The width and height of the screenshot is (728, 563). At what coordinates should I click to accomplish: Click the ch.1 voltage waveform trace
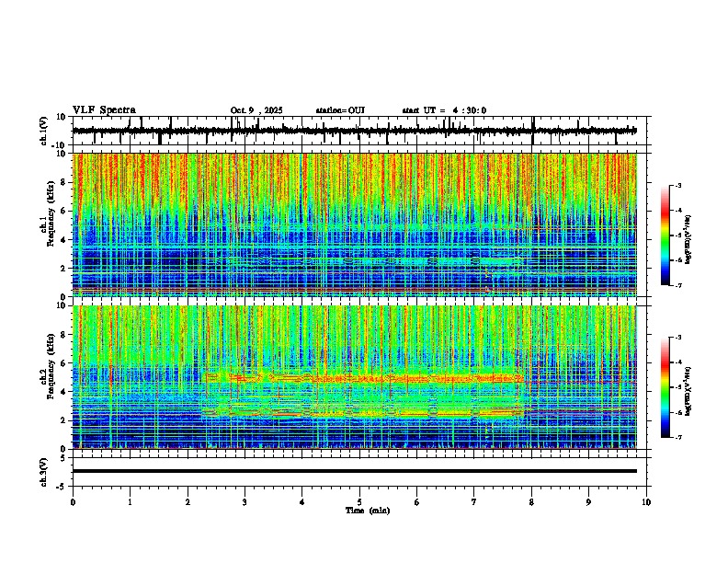tap(354, 131)
